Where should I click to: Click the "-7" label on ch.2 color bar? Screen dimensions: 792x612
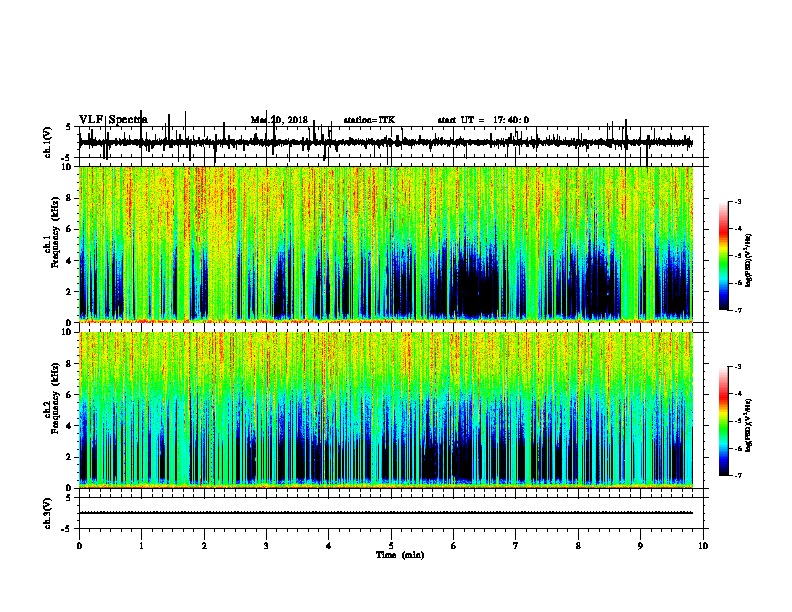coord(737,476)
